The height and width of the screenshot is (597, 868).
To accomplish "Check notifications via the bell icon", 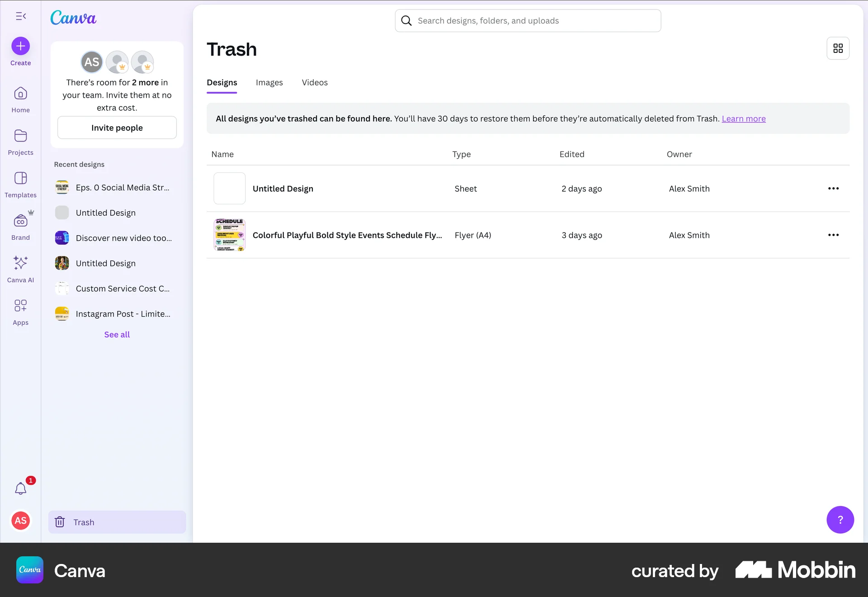I will [x=20, y=488].
